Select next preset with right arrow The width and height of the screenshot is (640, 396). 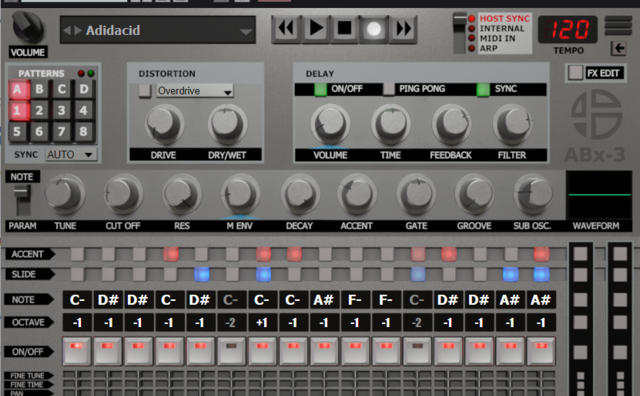pyautogui.click(x=78, y=30)
